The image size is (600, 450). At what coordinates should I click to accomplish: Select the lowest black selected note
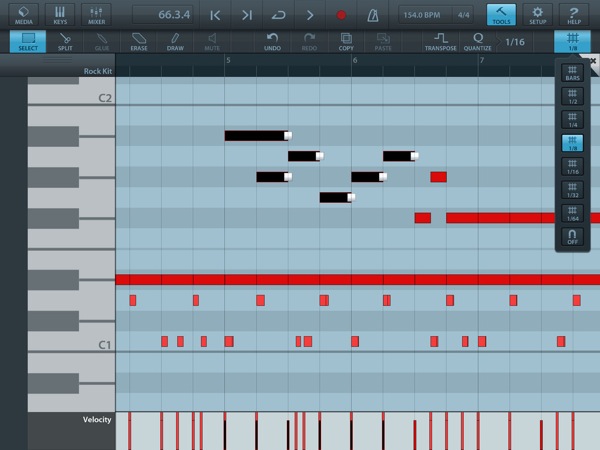pos(337,197)
